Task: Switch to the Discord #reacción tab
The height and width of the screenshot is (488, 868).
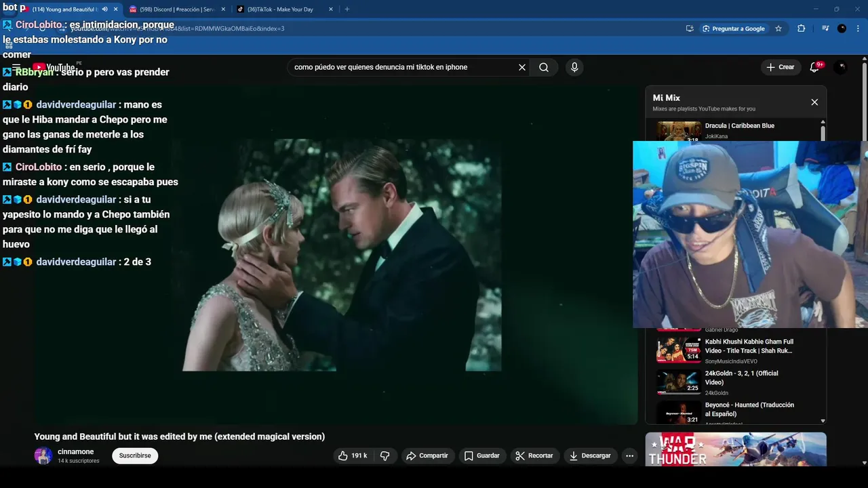Action: (x=176, y=9)
